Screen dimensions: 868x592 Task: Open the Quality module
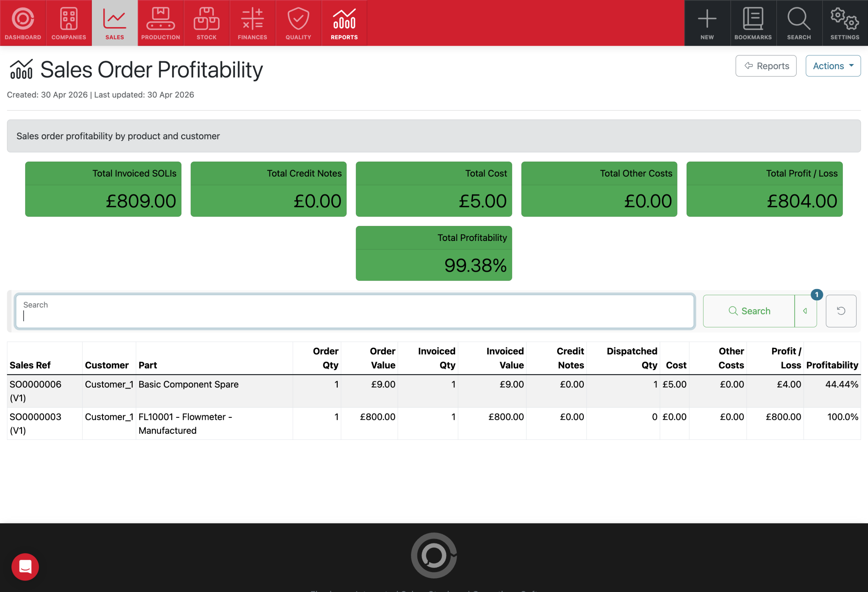(298, 23)
